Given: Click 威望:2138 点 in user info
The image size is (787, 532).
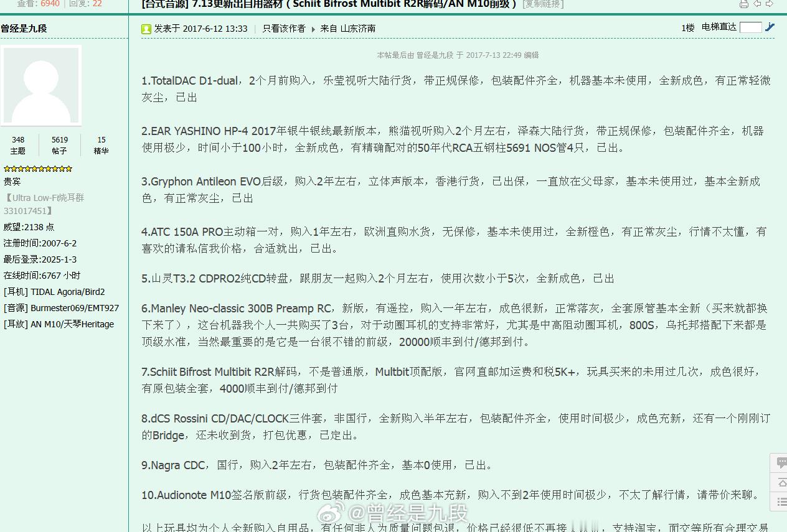Looking at the screenshot, I should coord(29,227).
